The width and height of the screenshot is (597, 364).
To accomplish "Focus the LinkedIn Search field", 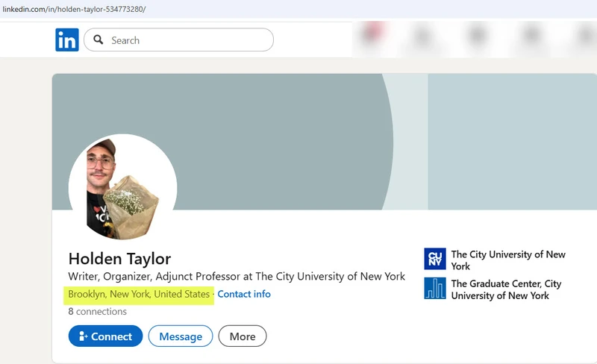I will [178, 40].
